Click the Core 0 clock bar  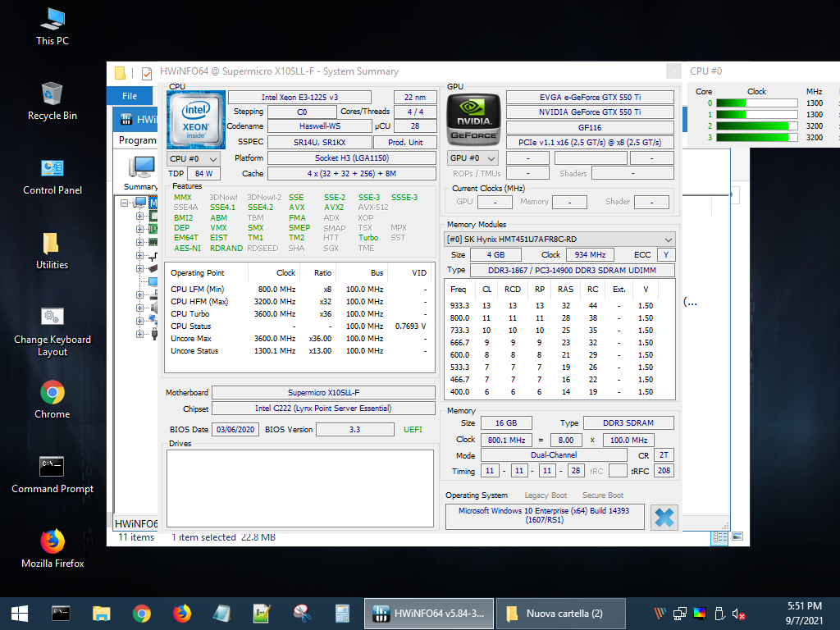click(757, 103)
